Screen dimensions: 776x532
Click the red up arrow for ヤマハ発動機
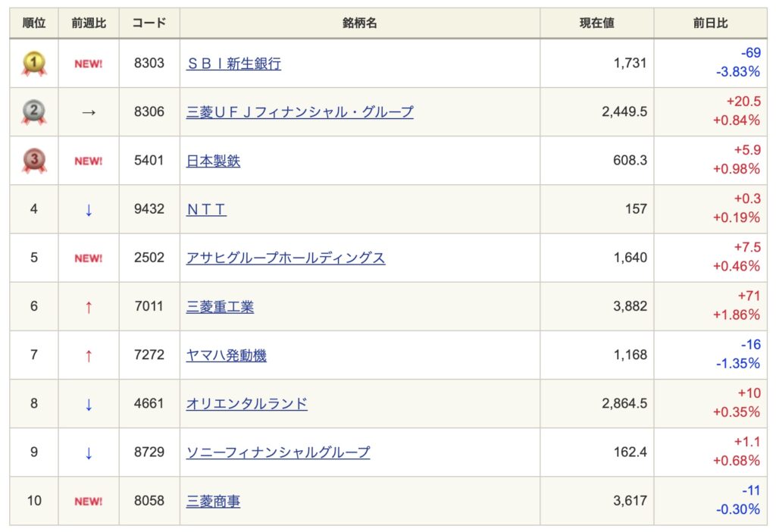pyautogui.click(x=89, y=355)
